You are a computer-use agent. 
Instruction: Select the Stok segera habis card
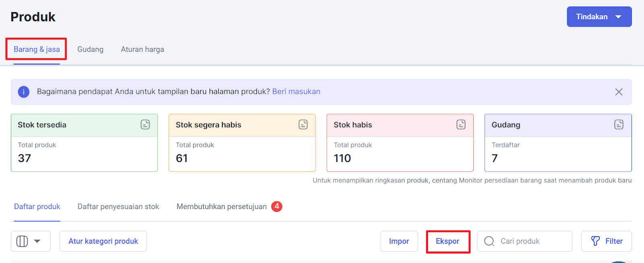click(x=242, y=143)
